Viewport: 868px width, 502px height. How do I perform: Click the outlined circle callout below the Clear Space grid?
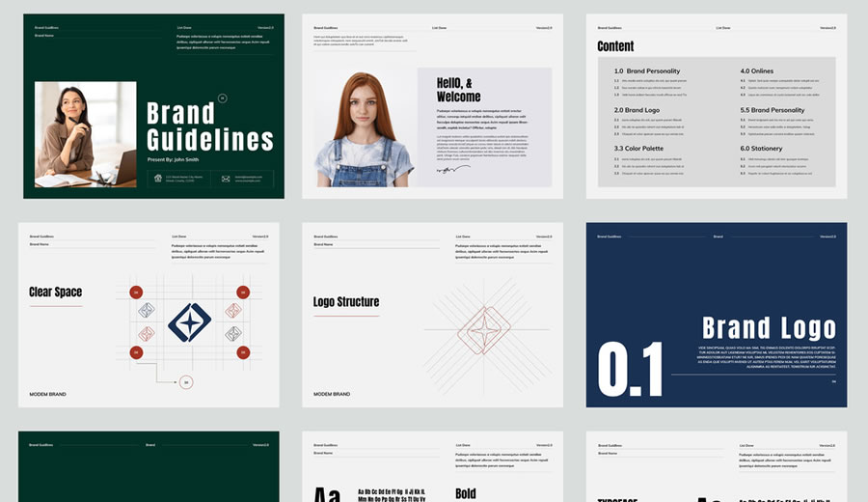pyautogui.click(x=186, y=382)
